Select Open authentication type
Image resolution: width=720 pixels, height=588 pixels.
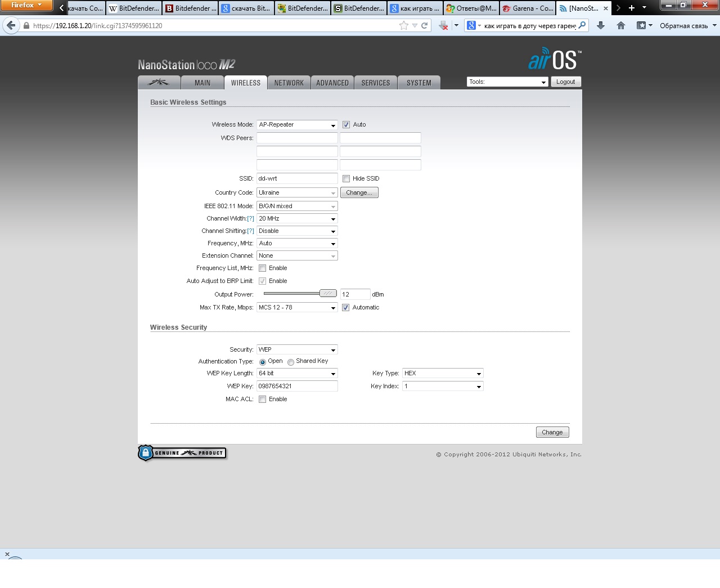[263, 362]
